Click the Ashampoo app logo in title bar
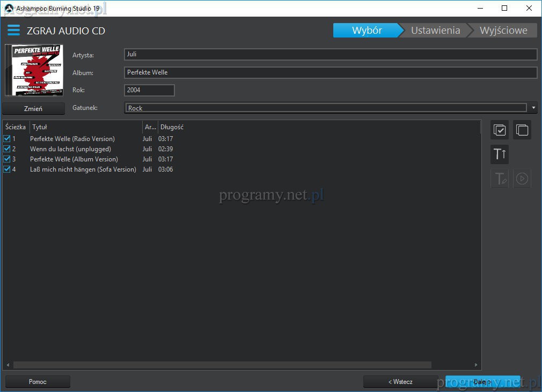The height and width of the screenshot is (392, 542). 9,8
